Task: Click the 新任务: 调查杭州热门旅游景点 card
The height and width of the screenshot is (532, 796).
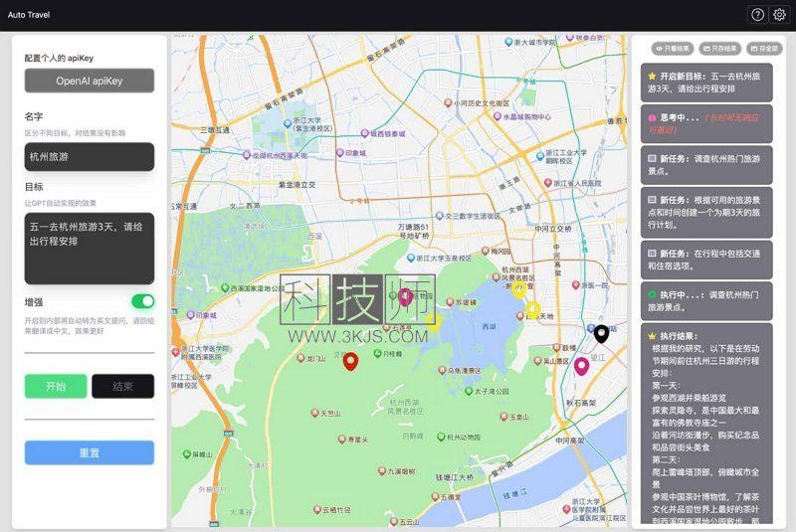Action: tap(706, 165)
